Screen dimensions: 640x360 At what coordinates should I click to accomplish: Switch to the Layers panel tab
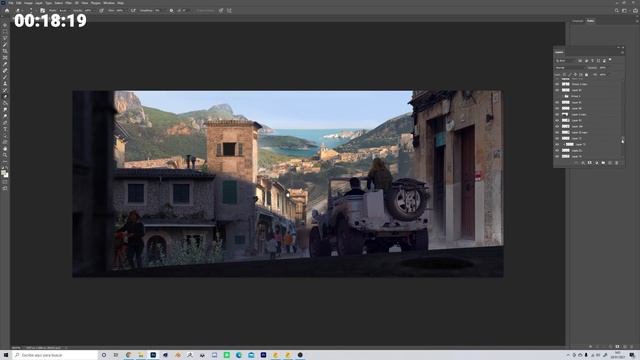click(x=559, y=52)
